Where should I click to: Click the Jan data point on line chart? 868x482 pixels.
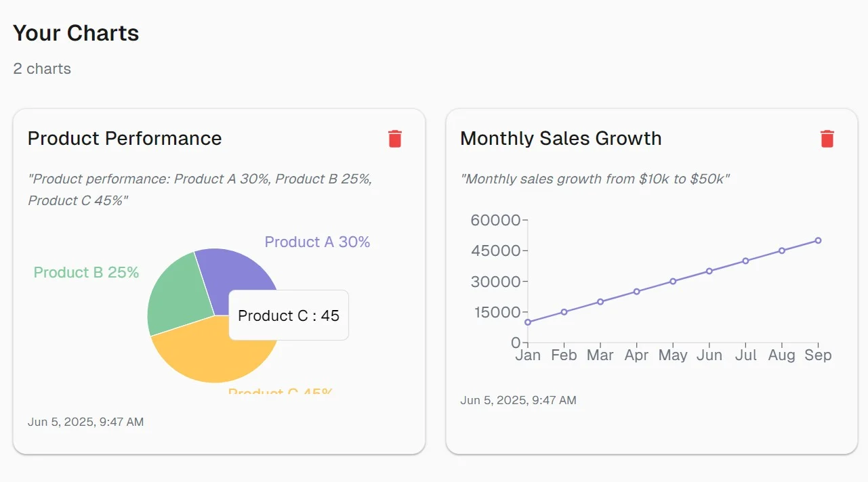coord(528,322)
